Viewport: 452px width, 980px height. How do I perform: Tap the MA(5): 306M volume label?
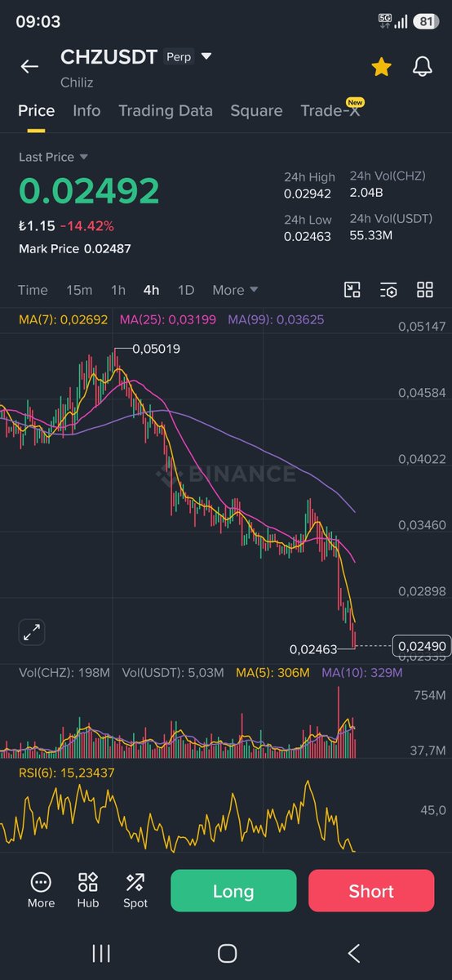(273, 672)
